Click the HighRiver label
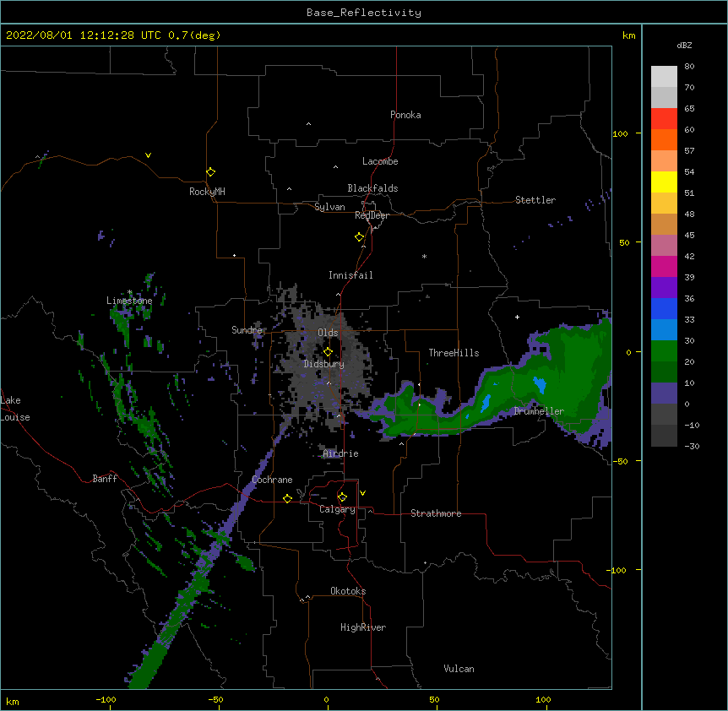 363,627
